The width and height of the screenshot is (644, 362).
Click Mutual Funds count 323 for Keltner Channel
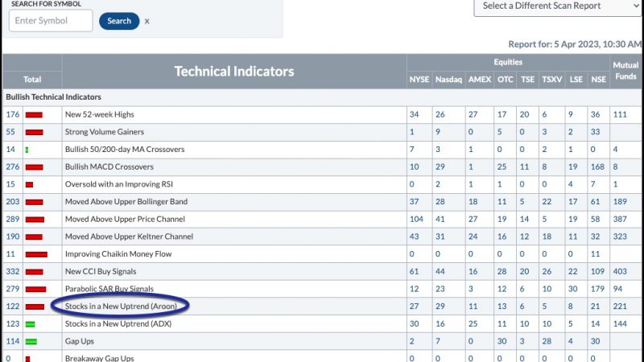pyautogui.click(x=620, y=237)
